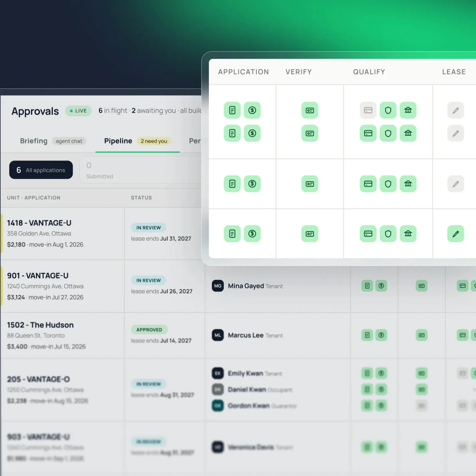The height and width of the screenshot is (476, 476).
Task: Click Mina Gayed's dollar income icon
Action: coord(381,286)
